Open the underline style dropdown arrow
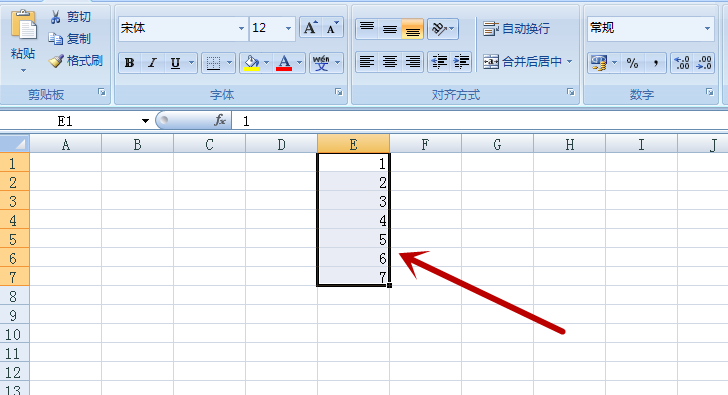Viewport: 728px width, 395px height. [191, 63]
